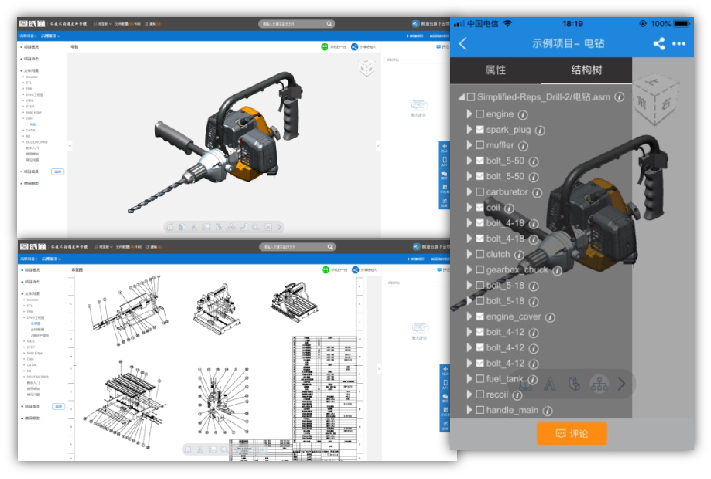Viewport: 711px width, 479px height.
Task: Check the fuel_tank checkbox
Action: [x=480, y=379]
